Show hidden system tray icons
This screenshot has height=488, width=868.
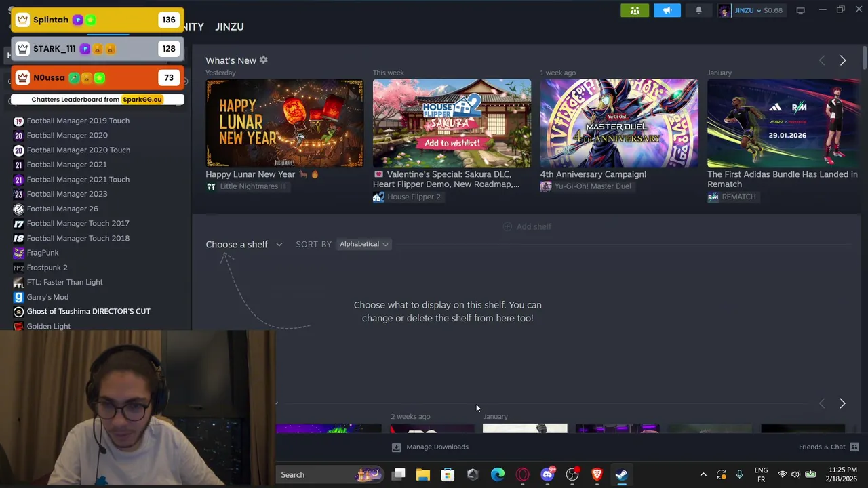click(x=703, y=474)
